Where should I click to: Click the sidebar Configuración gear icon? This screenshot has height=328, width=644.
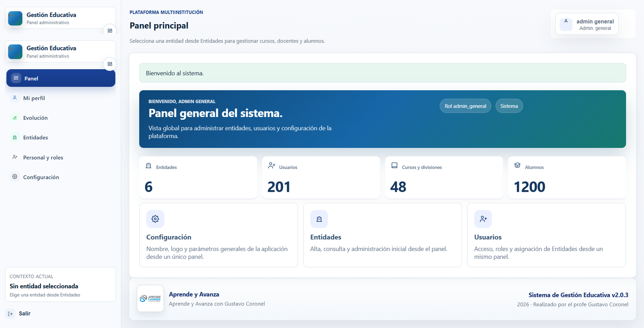[15, 177]
